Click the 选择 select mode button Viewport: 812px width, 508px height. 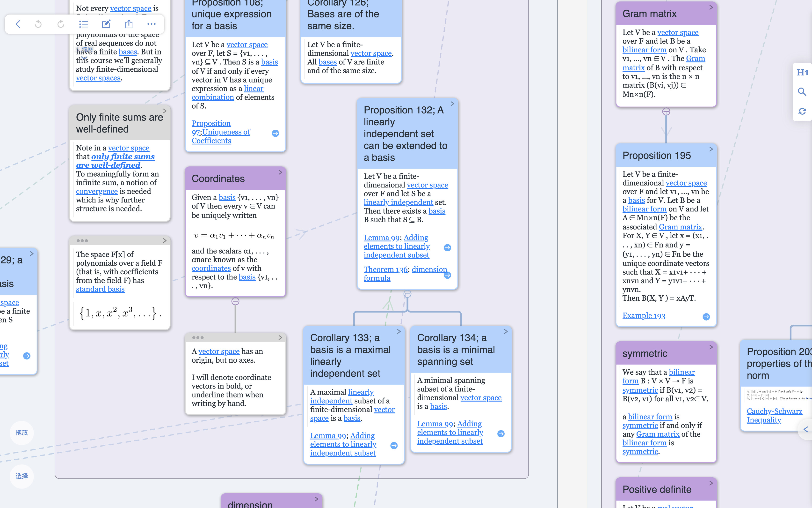coord(22,476)
